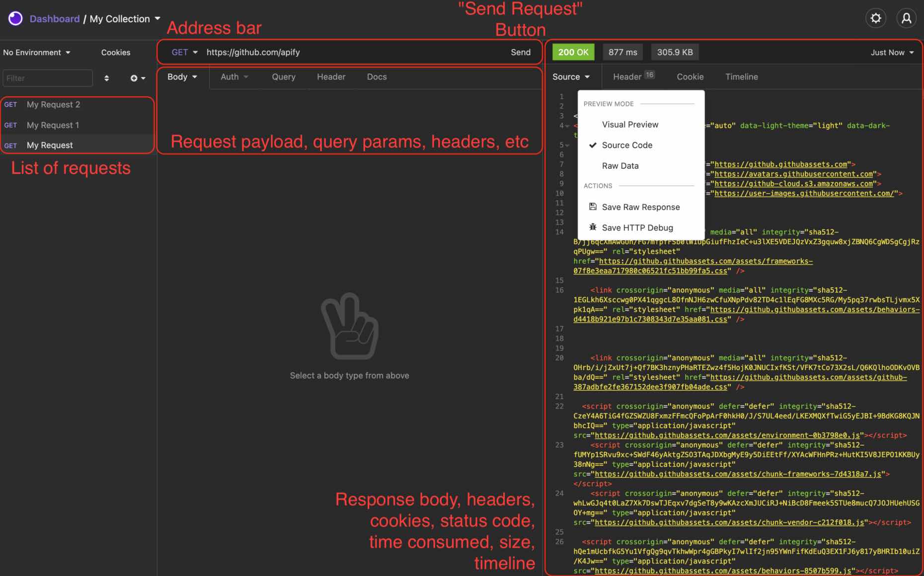Open the user account icon
This screenshot has height=576, width=924.
906,18
